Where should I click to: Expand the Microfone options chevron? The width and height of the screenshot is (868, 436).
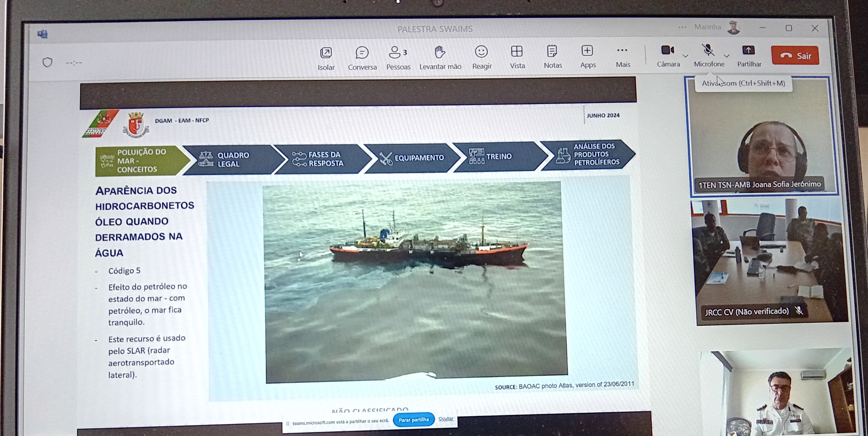pyautogui.click(x=727, y=56)
